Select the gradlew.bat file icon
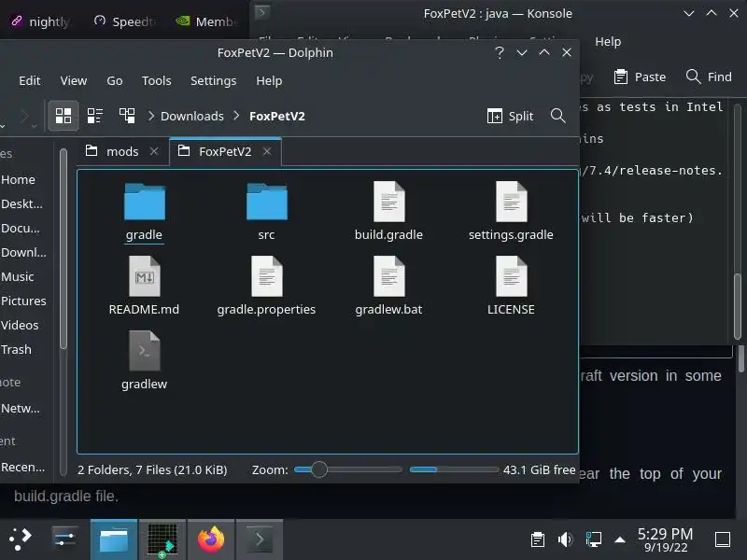747x560 pixels. point(388,275)
